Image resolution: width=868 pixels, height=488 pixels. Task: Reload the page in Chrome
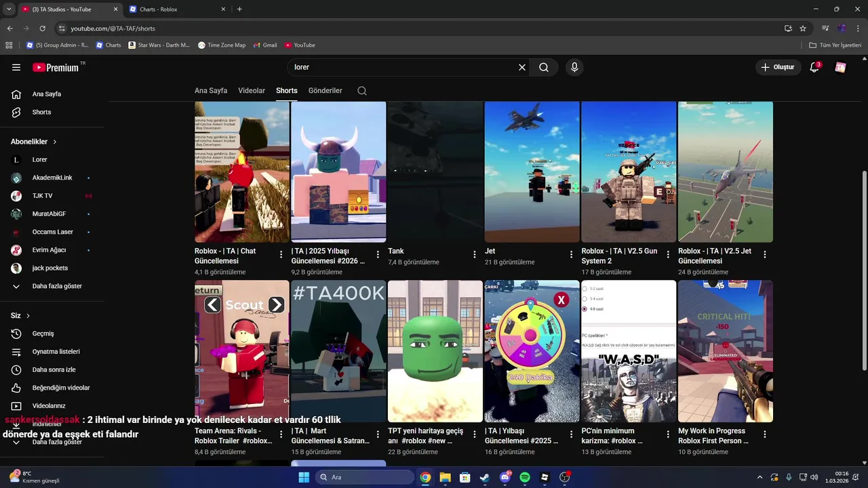tap(42, 28)
